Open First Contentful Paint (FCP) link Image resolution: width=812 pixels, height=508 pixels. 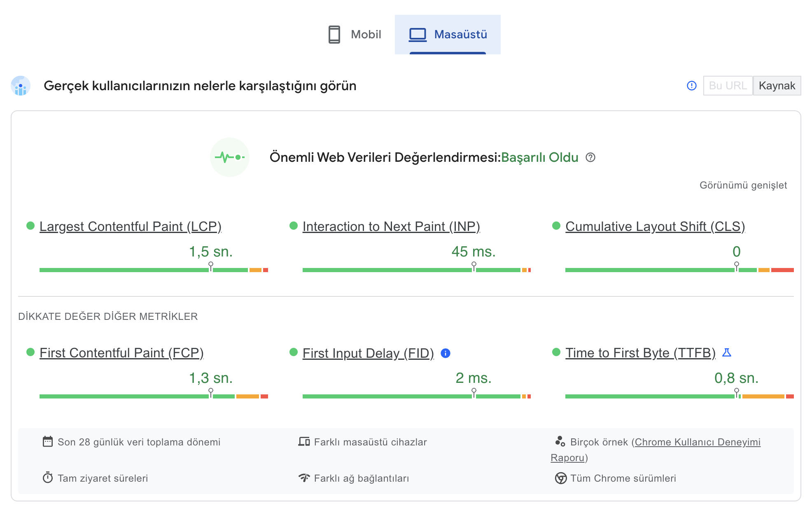click(x=121, y=353)
